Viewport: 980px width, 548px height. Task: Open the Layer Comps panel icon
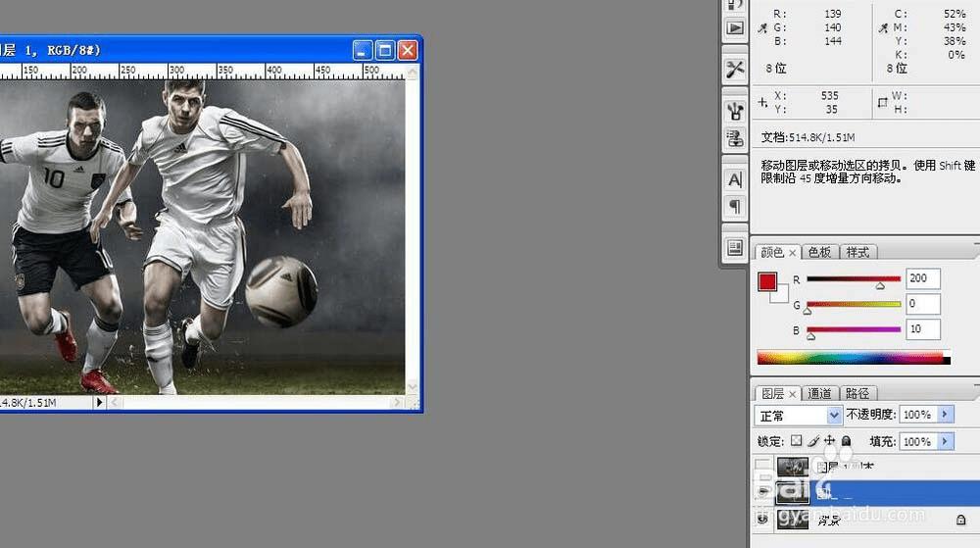(x=735, y=247)
